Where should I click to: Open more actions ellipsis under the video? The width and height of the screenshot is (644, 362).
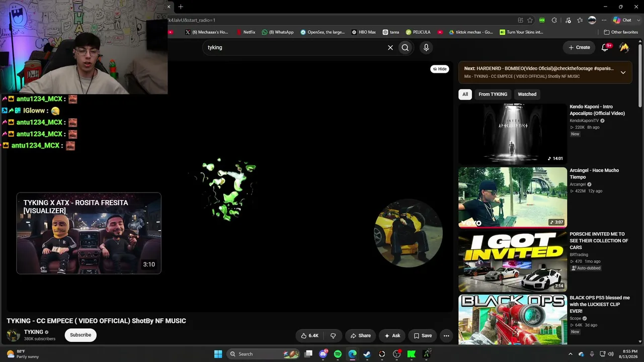pos(446,335)
